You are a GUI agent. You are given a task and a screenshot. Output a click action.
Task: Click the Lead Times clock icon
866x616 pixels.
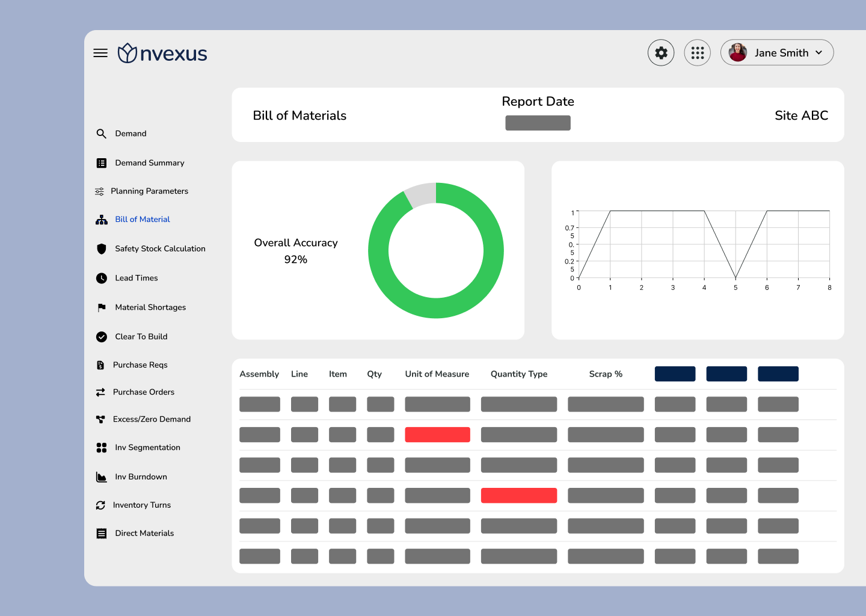(102, 278)
